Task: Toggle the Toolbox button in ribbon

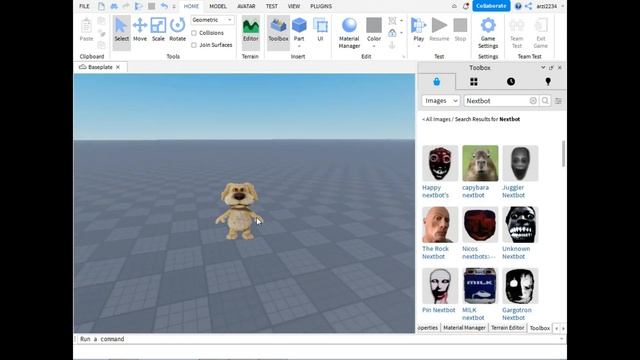Action: pos(278,30)
